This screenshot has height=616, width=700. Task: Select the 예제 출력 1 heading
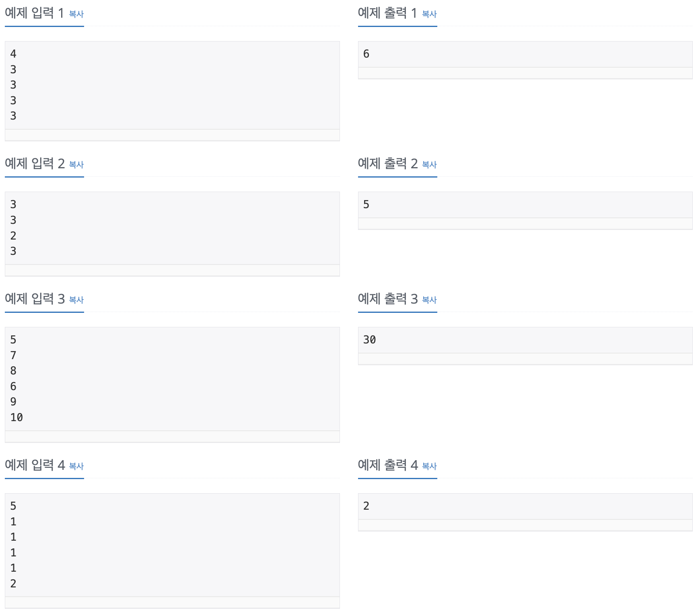pyautogui.click(x=386, y=12)
